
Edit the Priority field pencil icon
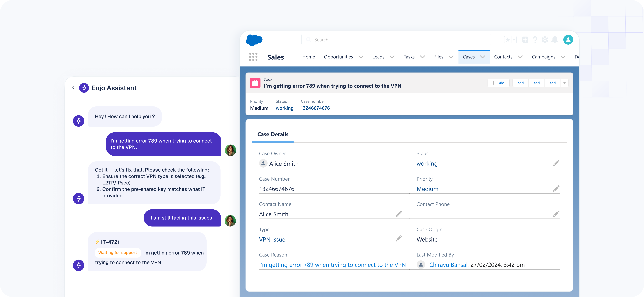556,189
